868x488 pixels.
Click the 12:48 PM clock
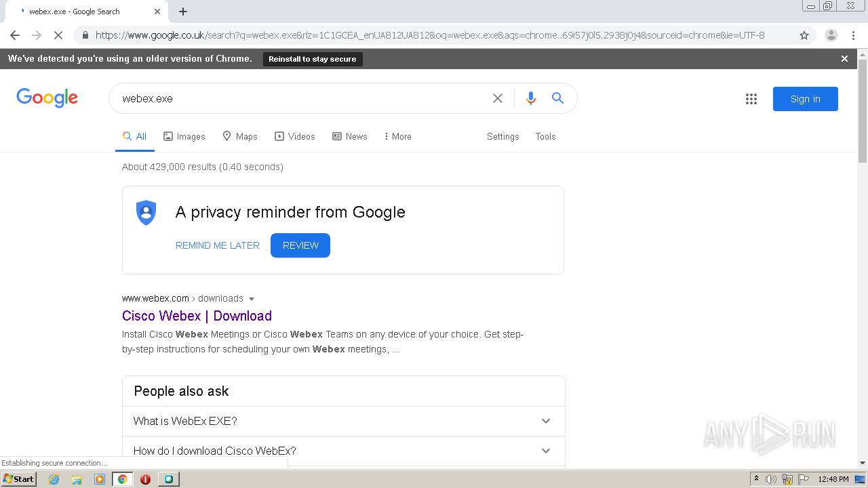(x=833, y=479)
